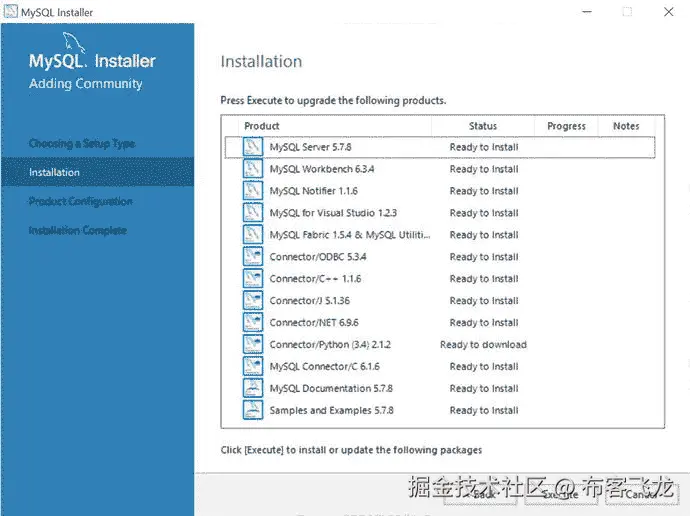Open the Choosing a Setup Type step
690x516 pixels.
pos(82,143)
